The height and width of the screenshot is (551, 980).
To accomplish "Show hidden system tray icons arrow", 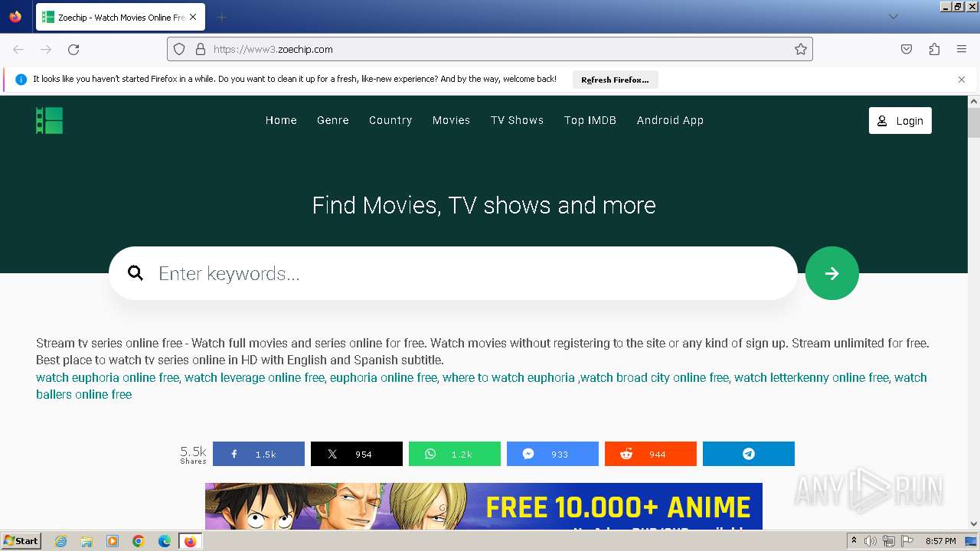I will click(854, 541).
